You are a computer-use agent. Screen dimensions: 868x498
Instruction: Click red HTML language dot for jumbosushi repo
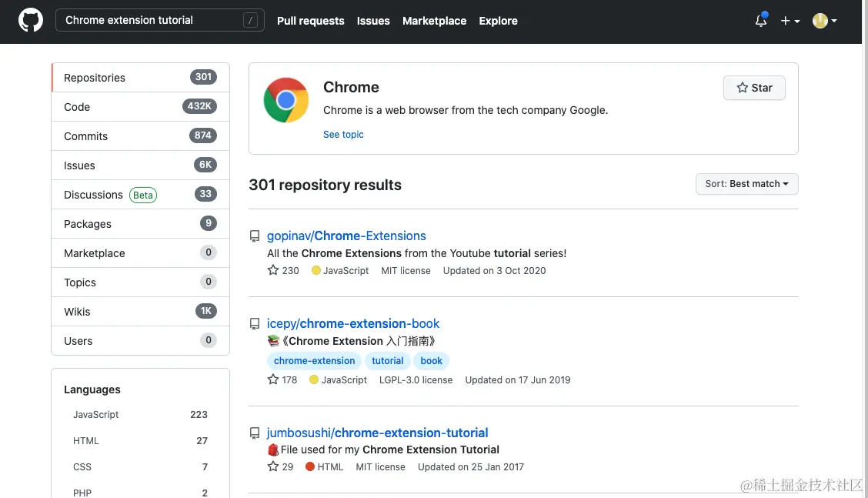310,466
